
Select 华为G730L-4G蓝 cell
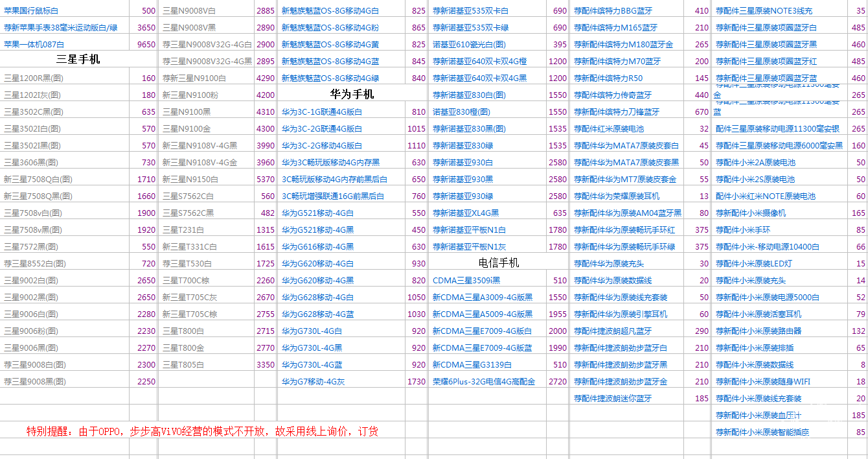click(312, 364)
